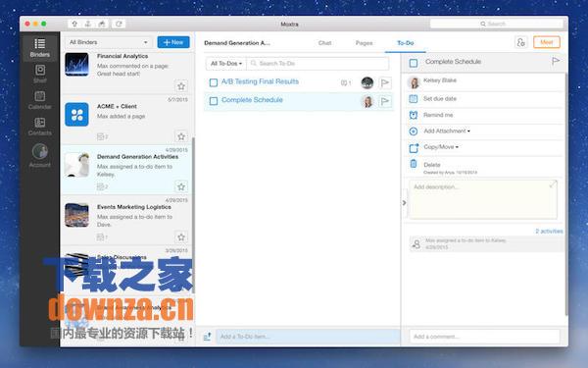
Task: Expand the Add Attachment dropdown
Action: (447, 131)
